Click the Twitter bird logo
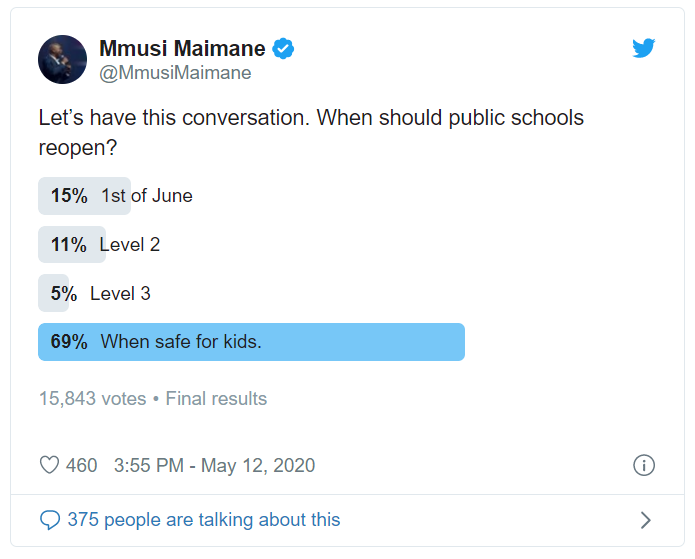This screenshot has width=695, height=559. click(x=644, y=48)
